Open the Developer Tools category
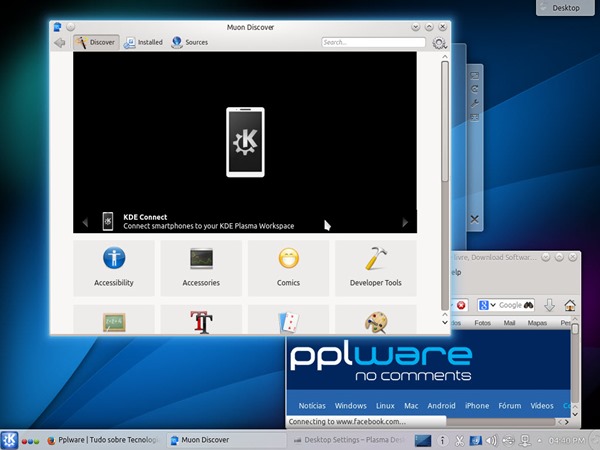The image size is (600, 450). [x=375, y=268]
